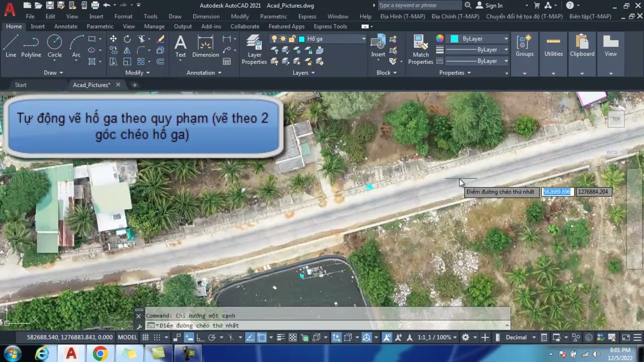Open the File menu
The width and height of the screenshot is (644, 362).
[x=30, y=17]
